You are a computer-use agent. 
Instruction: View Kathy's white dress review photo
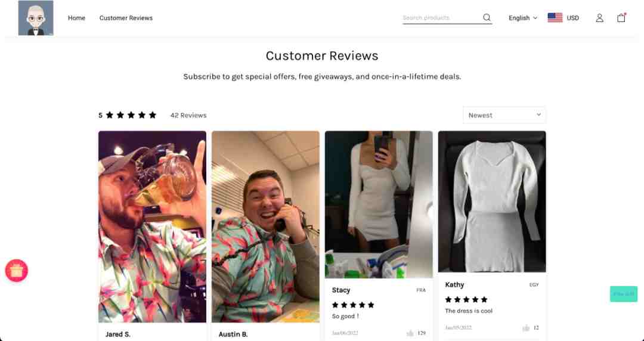point(492,201)
